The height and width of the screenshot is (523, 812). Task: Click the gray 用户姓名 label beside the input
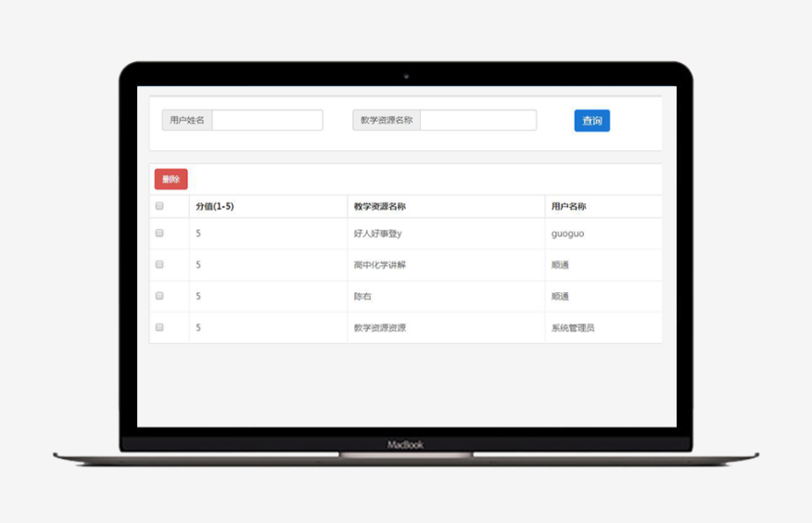pos(187,121)
